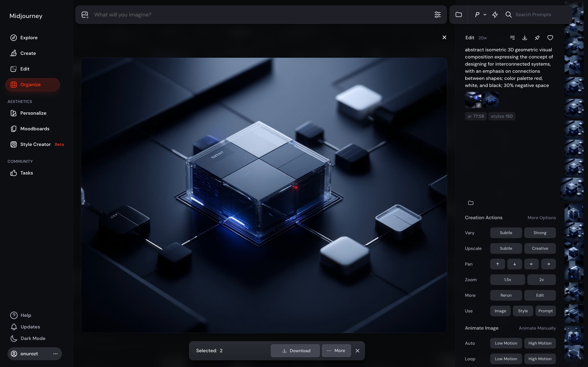Click the add image icon in prompt bar
Viewport: 588px width, 367px height.
pos(85,15)
